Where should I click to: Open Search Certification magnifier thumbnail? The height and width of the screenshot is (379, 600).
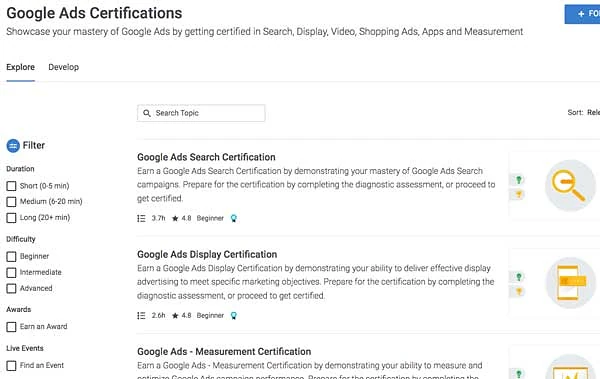click(x=570, y=185)
